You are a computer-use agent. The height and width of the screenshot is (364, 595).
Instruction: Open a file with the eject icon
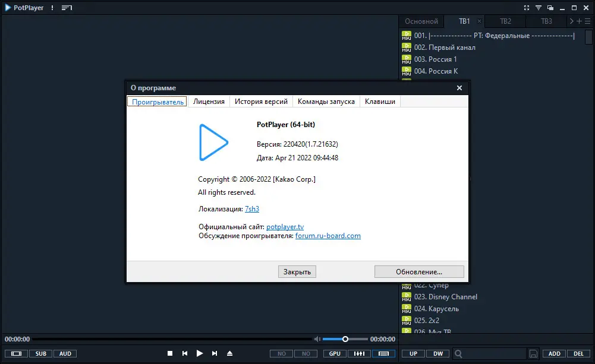[x=229, y=353]
